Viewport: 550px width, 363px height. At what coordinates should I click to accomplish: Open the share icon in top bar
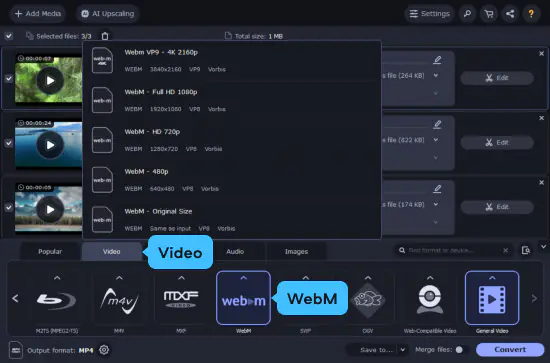click(x=510, y=14)
